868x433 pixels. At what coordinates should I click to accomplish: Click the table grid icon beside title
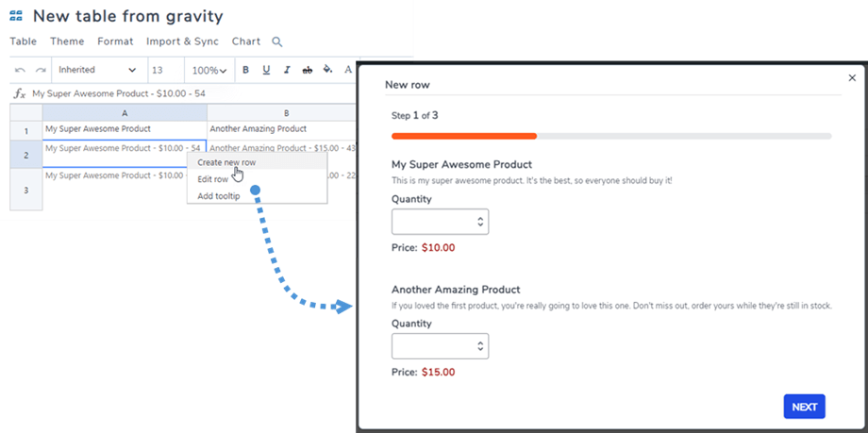click(16, 16)
